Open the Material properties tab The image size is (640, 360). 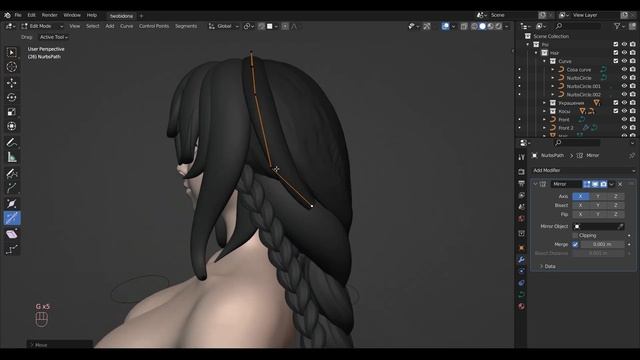(521, 306)
